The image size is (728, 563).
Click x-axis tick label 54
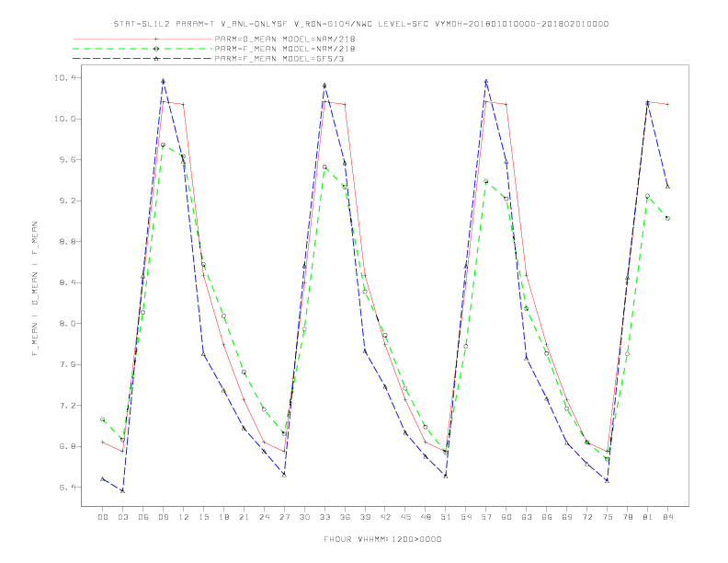[466, 517]
